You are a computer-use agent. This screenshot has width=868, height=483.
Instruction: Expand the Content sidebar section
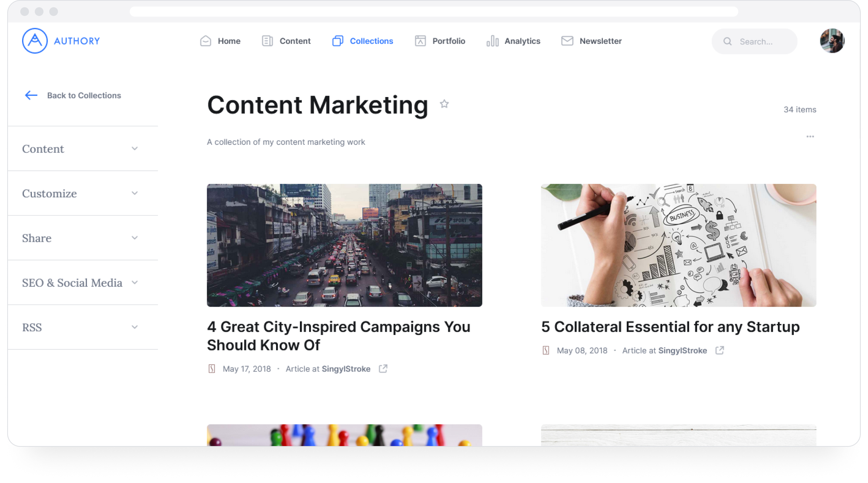134,149
